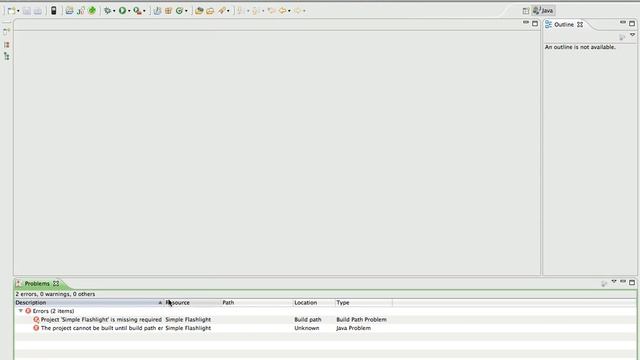The height and width of the screenshot is (360, 640).
Task: Open the New wizard dropdown arrow
Action: 18,11
